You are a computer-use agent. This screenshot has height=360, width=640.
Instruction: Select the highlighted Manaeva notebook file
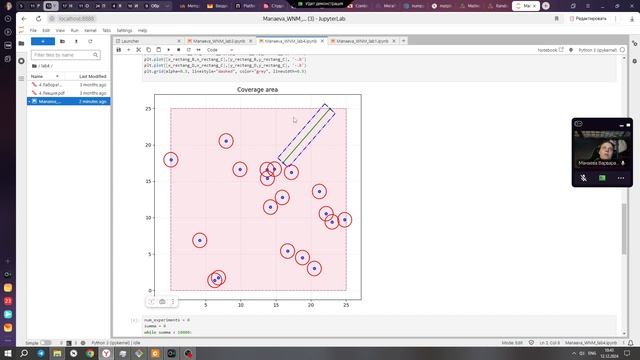(x=69, y=101)
